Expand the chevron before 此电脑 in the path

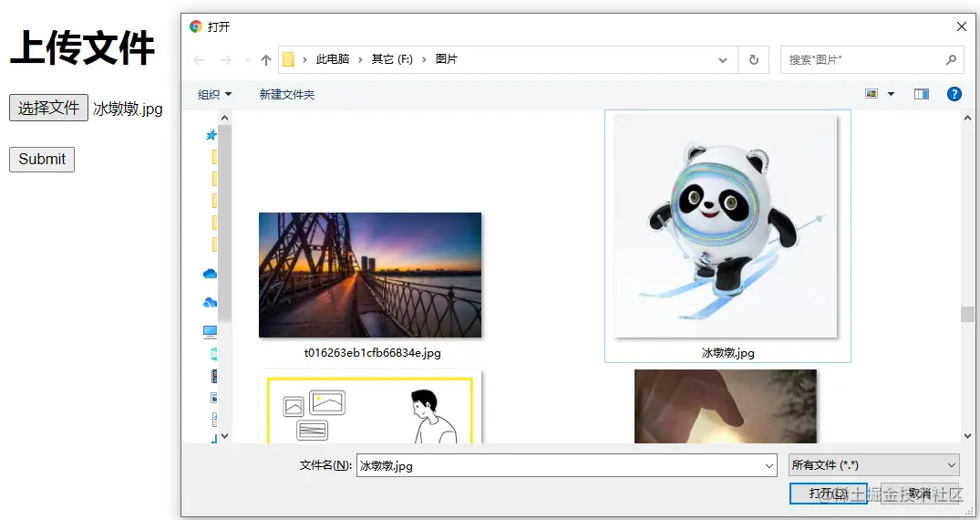pos(305,59)
